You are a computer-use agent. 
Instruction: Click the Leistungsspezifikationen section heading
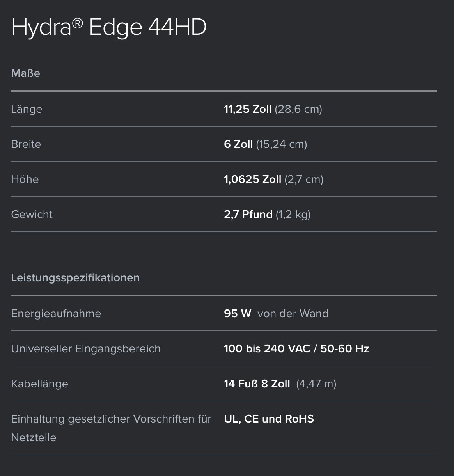pyautogui.click(x=75, y=278)
